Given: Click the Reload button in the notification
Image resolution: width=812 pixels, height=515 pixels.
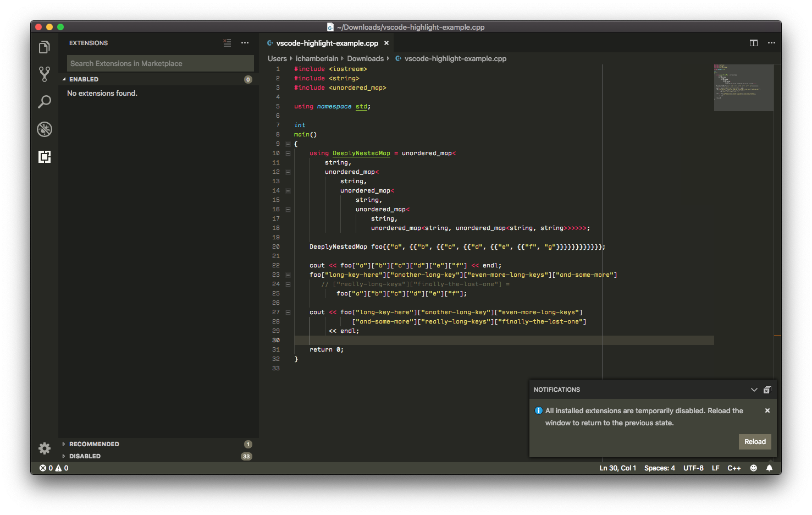Looking at the screenshot, I should 755,441.
